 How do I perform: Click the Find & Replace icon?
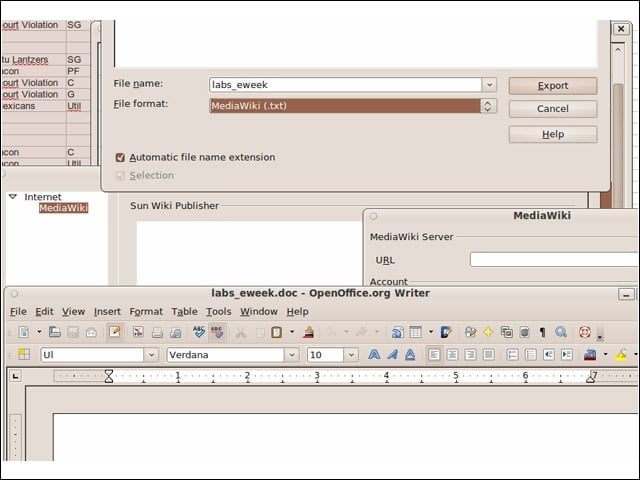click(470, 332)
